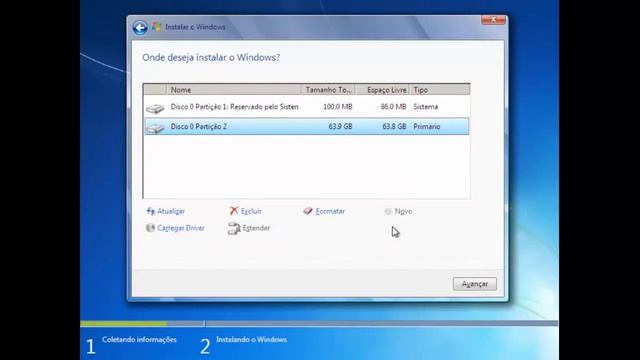Click the Formatar eraser icon
The width and height of the screenshot is (640, 360).
point(308,211)
